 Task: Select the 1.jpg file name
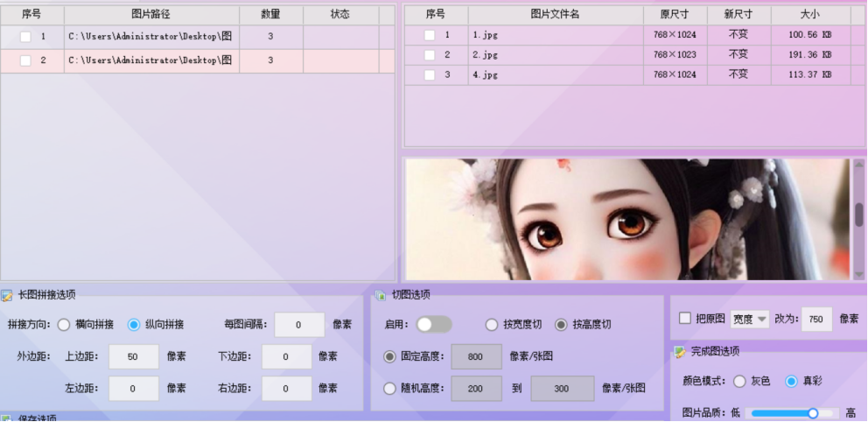pos(486,35)
